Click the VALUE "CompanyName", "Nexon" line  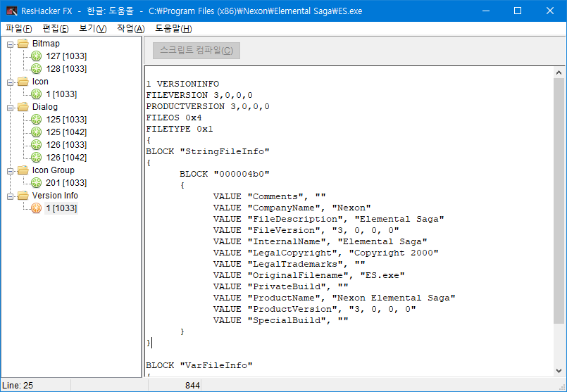[292, 208]
